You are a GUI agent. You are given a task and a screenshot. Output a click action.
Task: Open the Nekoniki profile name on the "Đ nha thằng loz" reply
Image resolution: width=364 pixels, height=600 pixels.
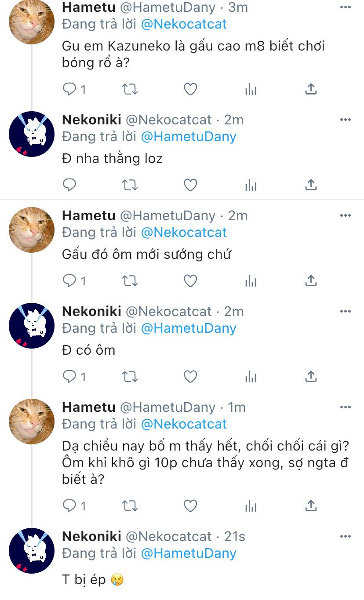tap(91, 120)
